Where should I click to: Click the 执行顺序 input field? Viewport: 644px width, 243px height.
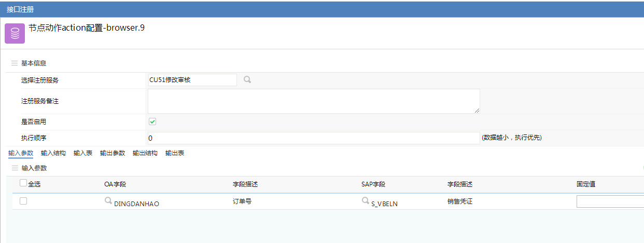point(313,138)
